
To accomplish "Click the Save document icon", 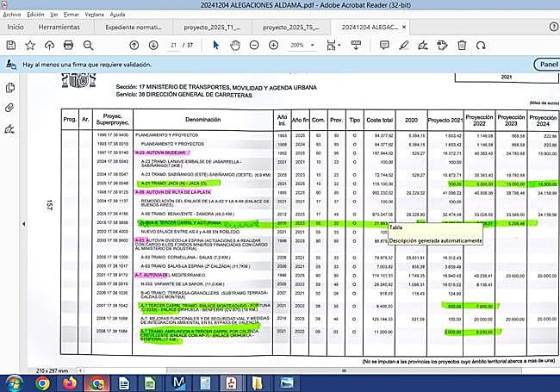I will tap(10, 45).
